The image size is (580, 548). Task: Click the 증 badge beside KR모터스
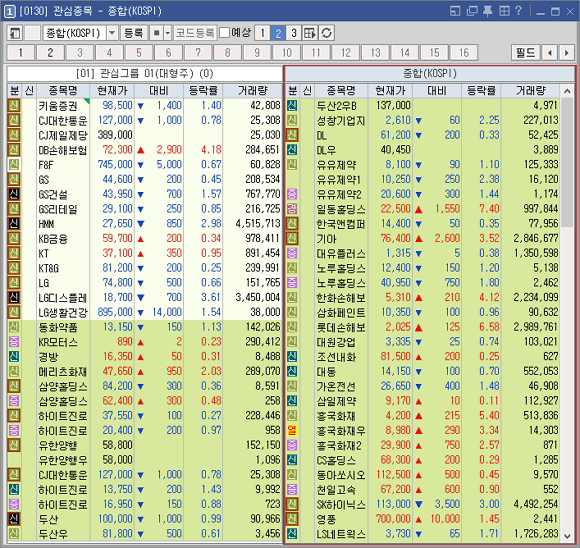[14, 342]
